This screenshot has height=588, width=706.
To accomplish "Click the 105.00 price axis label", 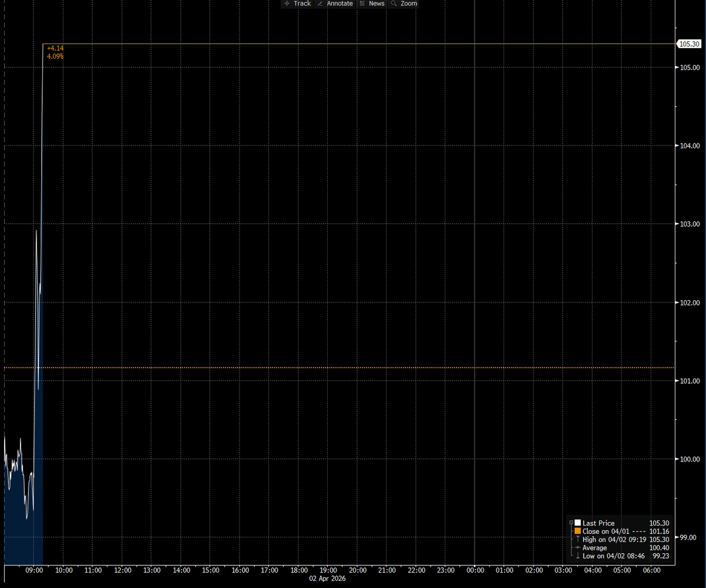I will (690, 67).
